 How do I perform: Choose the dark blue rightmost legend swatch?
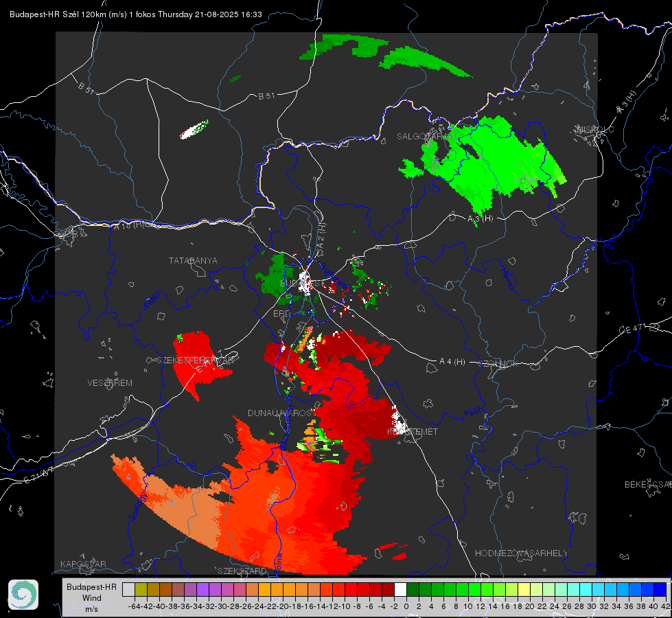point(660,590)
